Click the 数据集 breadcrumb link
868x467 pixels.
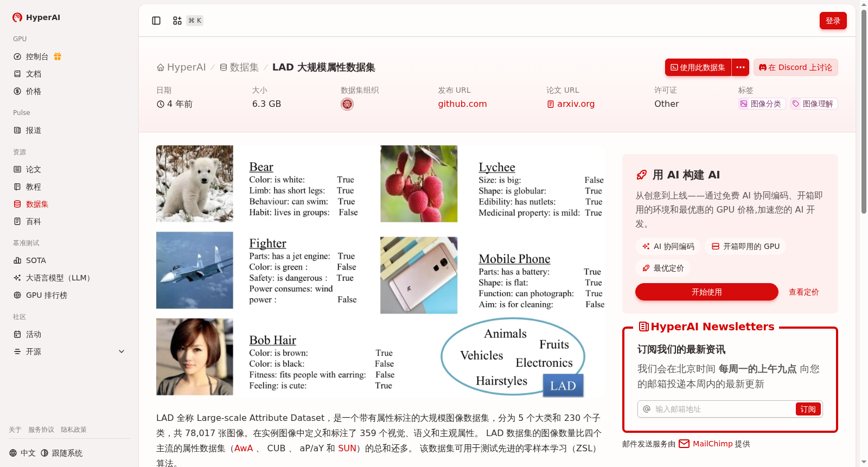(x=239, y=67)
